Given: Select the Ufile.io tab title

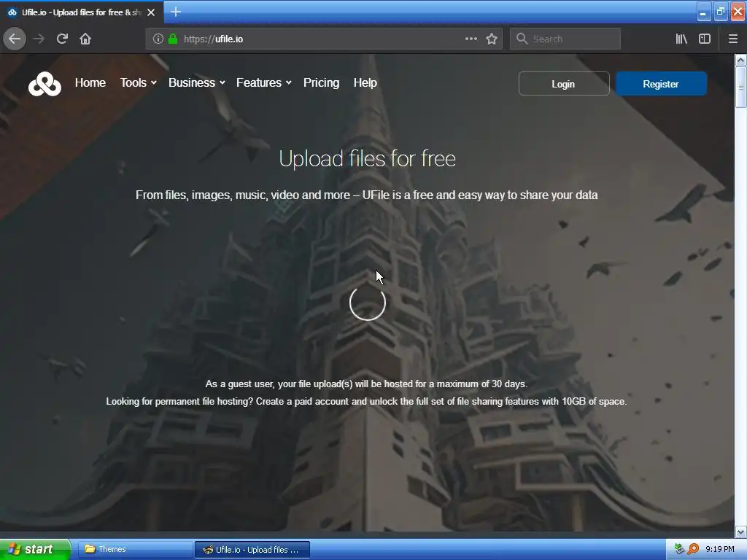Looking at the screenshot, I should 81,12.
